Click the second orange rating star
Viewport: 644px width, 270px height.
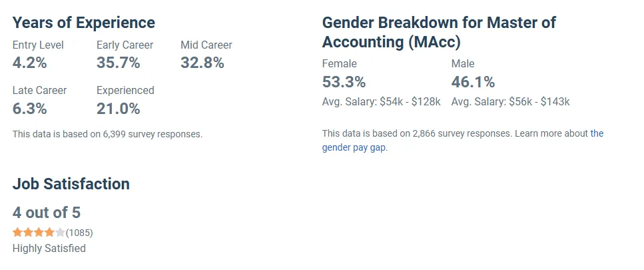click(28, 233)
